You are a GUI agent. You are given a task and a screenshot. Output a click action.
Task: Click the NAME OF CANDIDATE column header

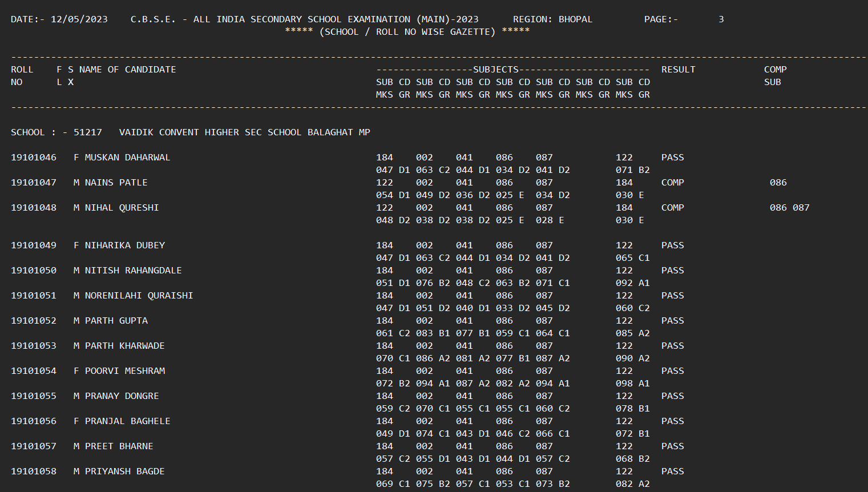coord(127,70)
